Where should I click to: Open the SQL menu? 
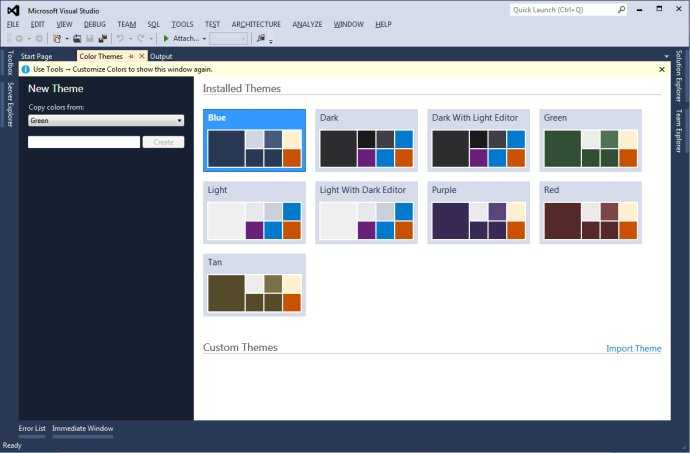point(154,24)
